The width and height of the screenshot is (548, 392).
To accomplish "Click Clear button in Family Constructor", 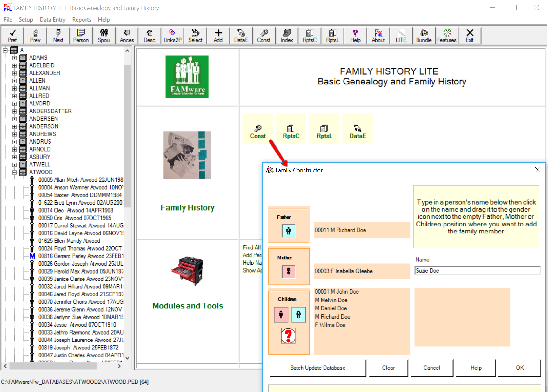I will click(x=389, y=368).
